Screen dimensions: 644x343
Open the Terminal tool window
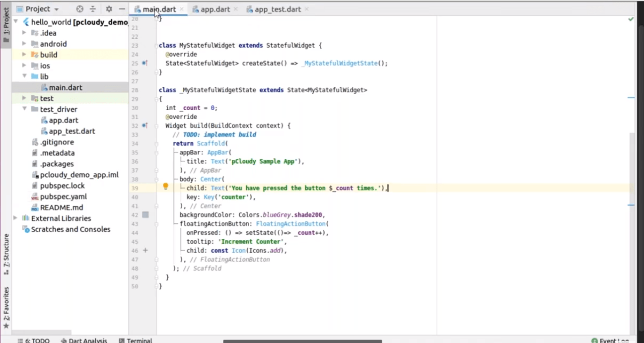(x=135, y=341)
